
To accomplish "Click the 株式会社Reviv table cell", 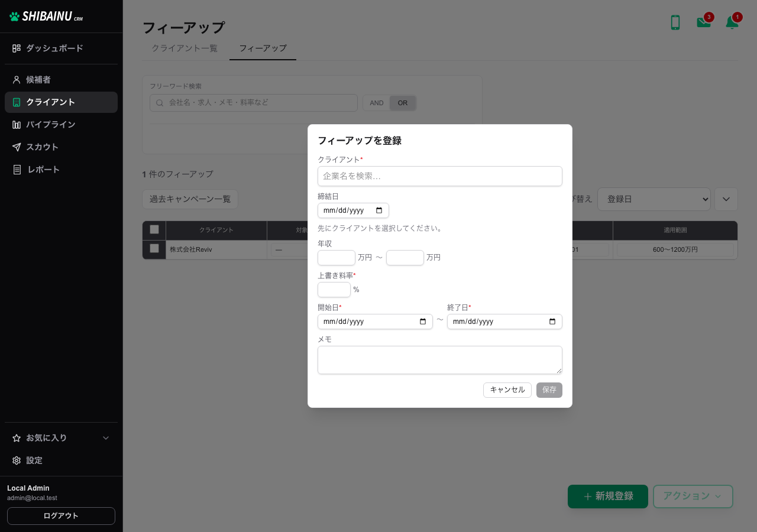I will point(216,250).
